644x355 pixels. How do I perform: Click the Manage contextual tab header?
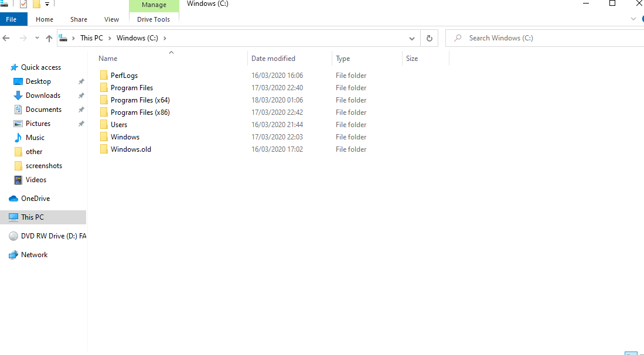pyautogui.click(x=154, y=5)
